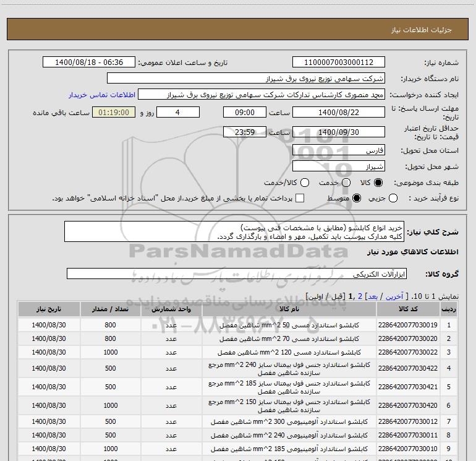476x461 pixels.
Task: Click the price validity date 1400/09/30
Action: pyautogui.click(x=339, y=132)
